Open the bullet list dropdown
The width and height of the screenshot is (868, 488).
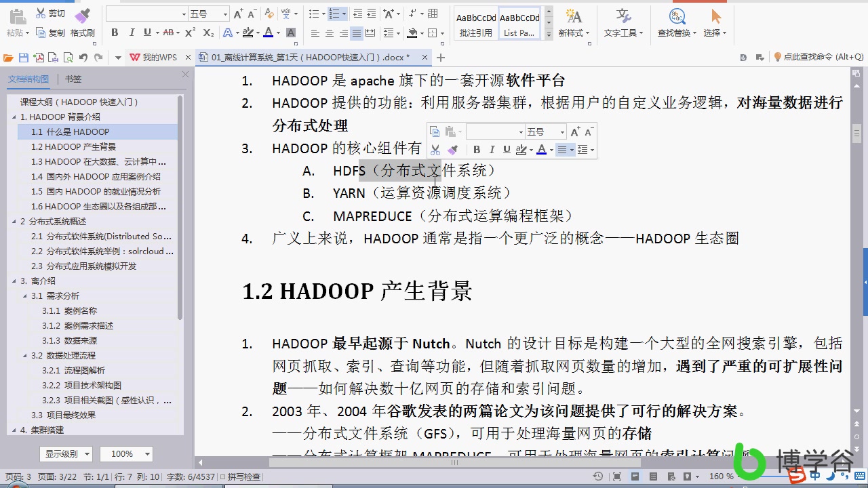click(x=323, y=14)
